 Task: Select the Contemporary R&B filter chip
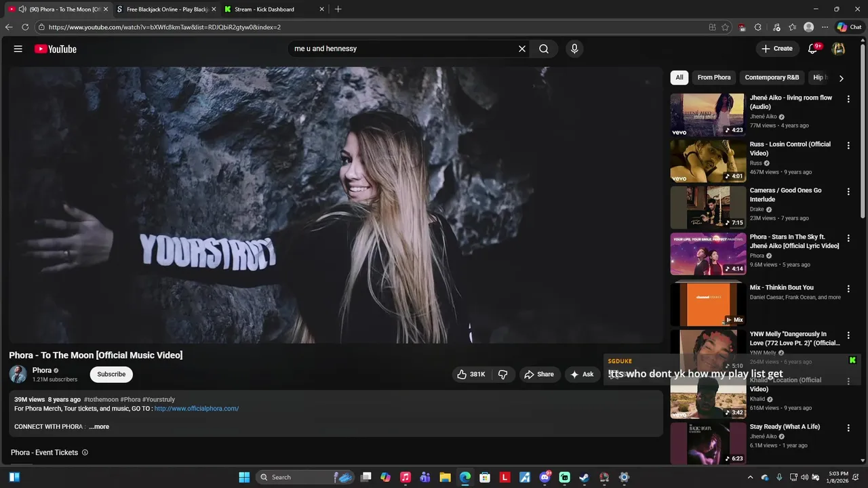pos(772,77)
